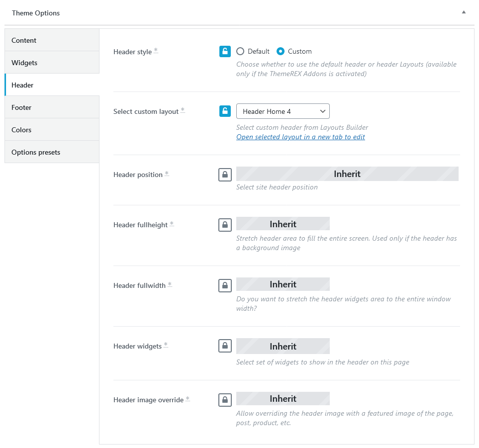
Task: Open the Widgets tab
Action: pos(52,63)
